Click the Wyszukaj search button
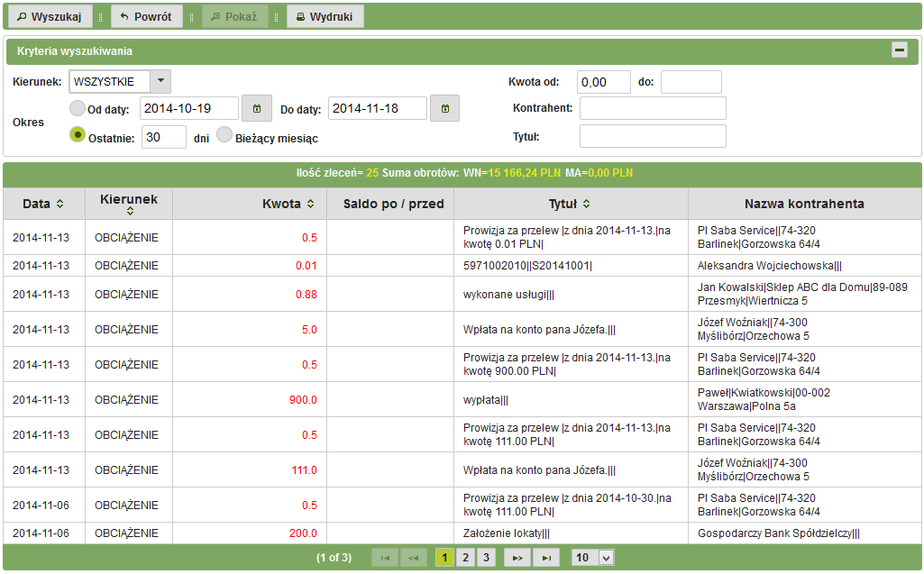 coord(50,16)
